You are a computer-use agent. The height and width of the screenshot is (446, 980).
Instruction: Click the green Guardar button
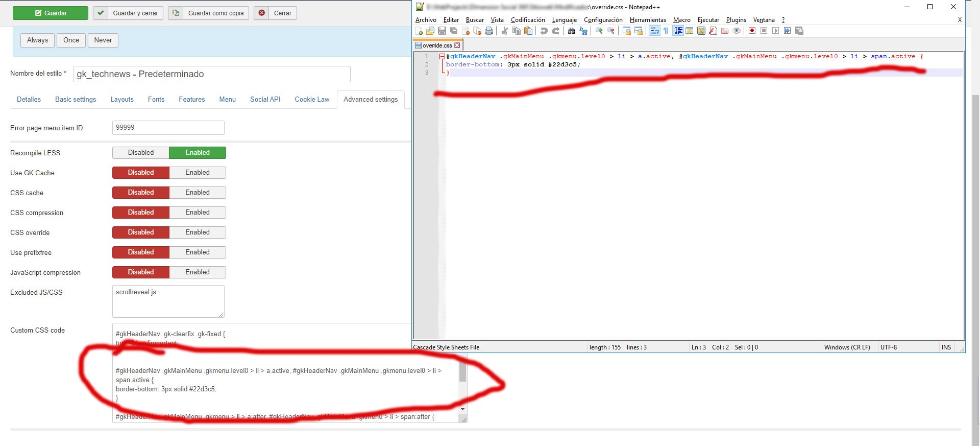tap(51, 13)
